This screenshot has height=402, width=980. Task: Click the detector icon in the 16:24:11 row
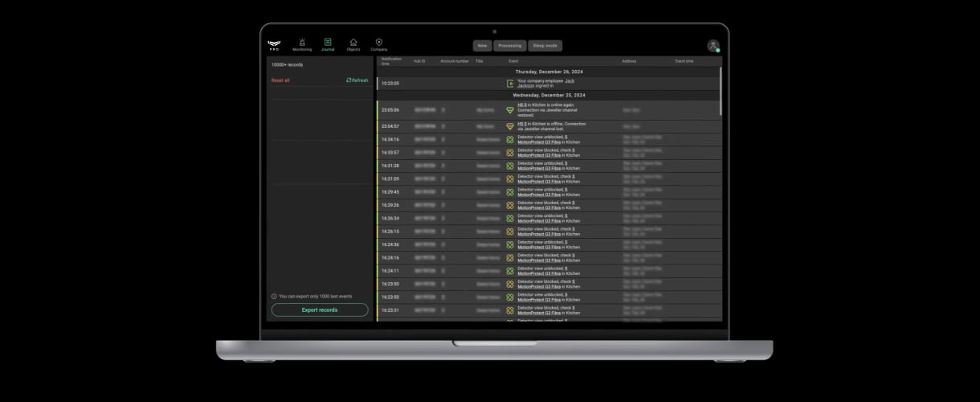click(509, 270)
